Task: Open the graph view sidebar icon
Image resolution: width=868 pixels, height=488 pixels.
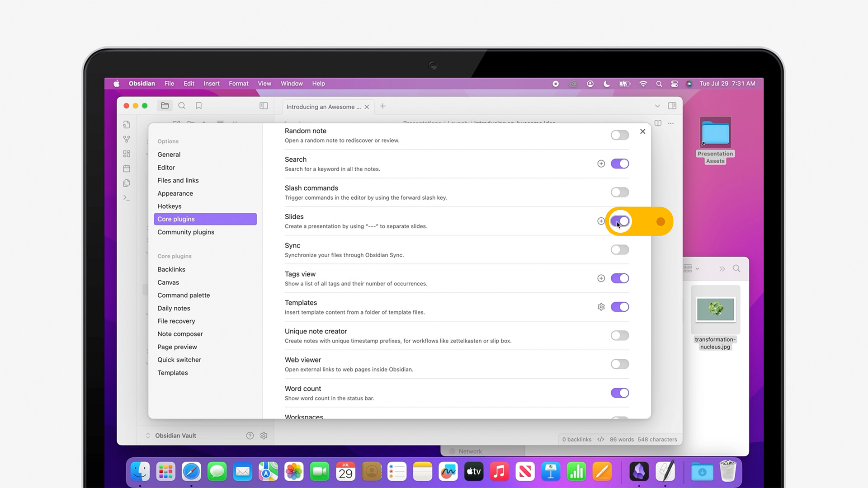Action: tap(127, 139)
